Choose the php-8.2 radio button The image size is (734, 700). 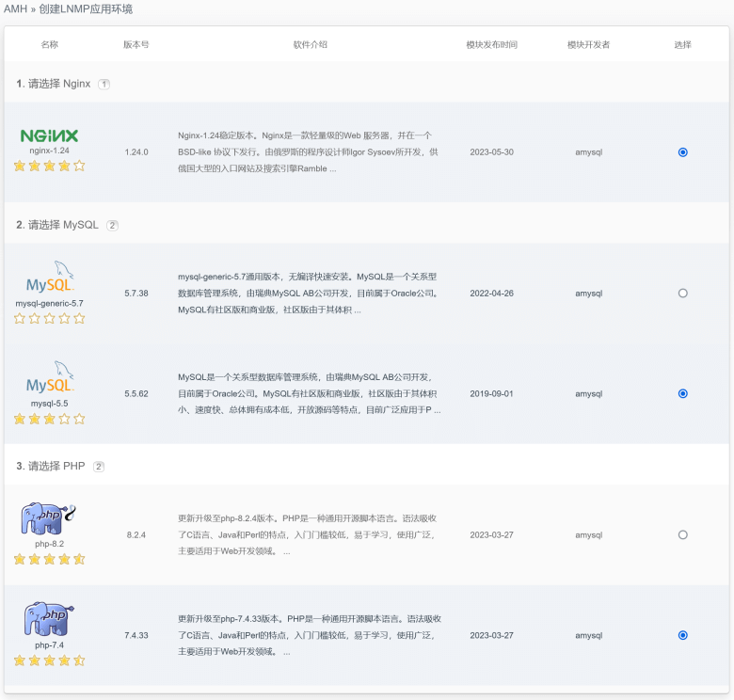coord(682,534)
